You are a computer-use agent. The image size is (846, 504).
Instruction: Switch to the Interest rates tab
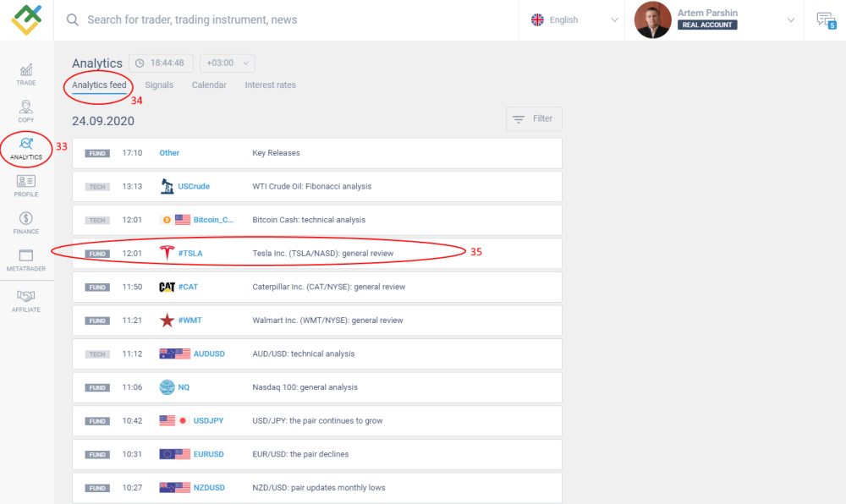click(271, 85)
